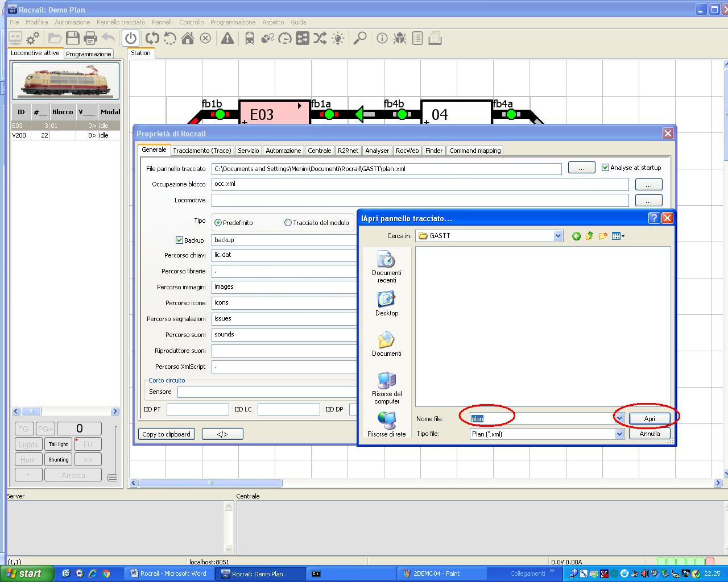
Task: Click the Percorso chiavi input field
Action: point(284,255)
